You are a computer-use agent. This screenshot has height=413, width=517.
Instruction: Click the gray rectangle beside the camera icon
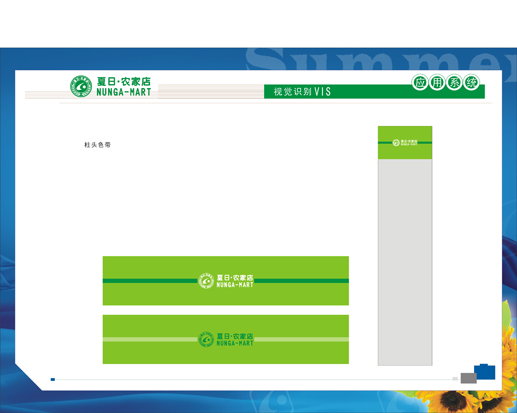pyautogui.click(x=468, y=378)
